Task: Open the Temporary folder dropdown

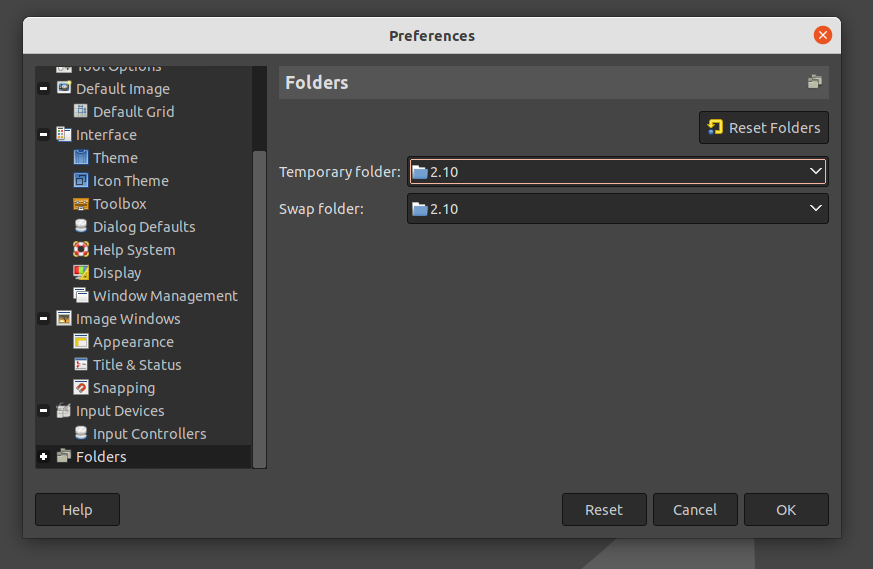Action: pyautogui.click(x=617, y=172)
